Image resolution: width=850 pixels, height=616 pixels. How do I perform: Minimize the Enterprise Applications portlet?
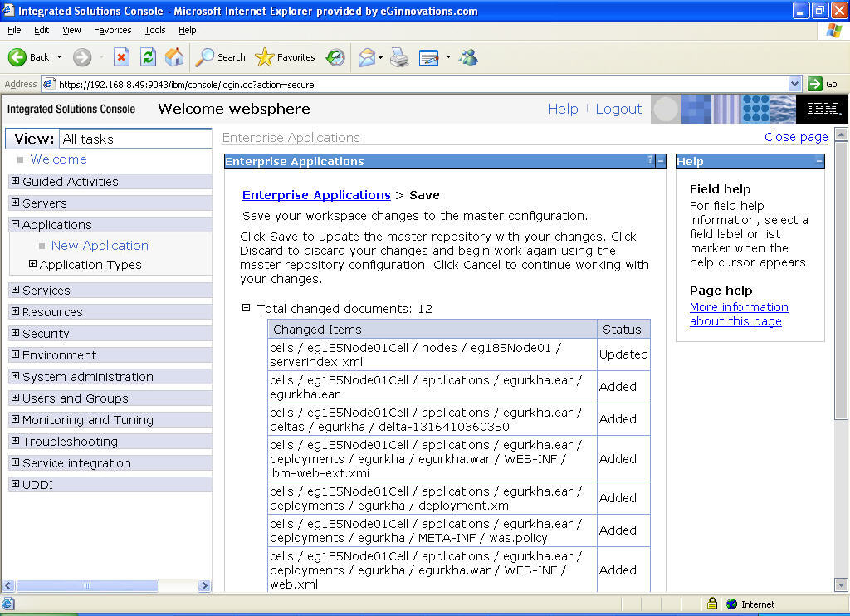point(661,161)
